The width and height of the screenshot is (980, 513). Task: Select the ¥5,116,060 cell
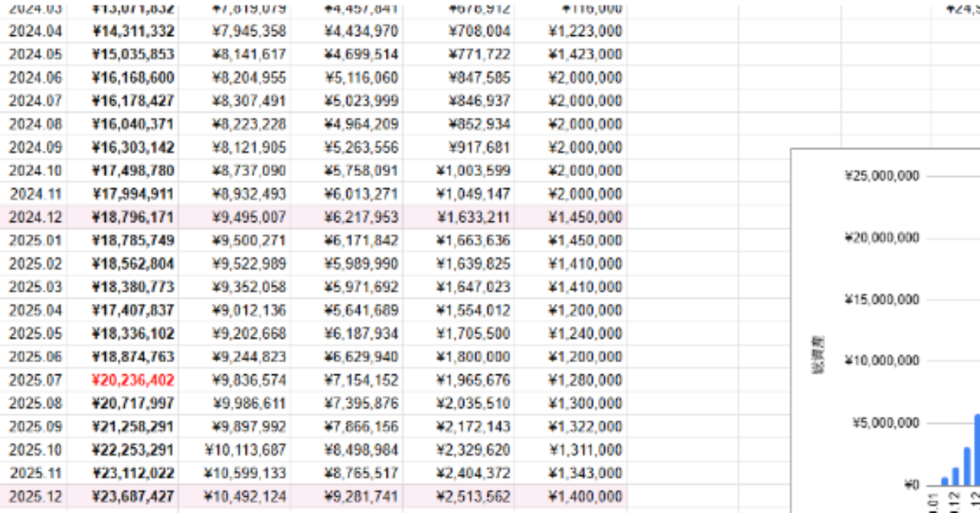tap(360, 78)
